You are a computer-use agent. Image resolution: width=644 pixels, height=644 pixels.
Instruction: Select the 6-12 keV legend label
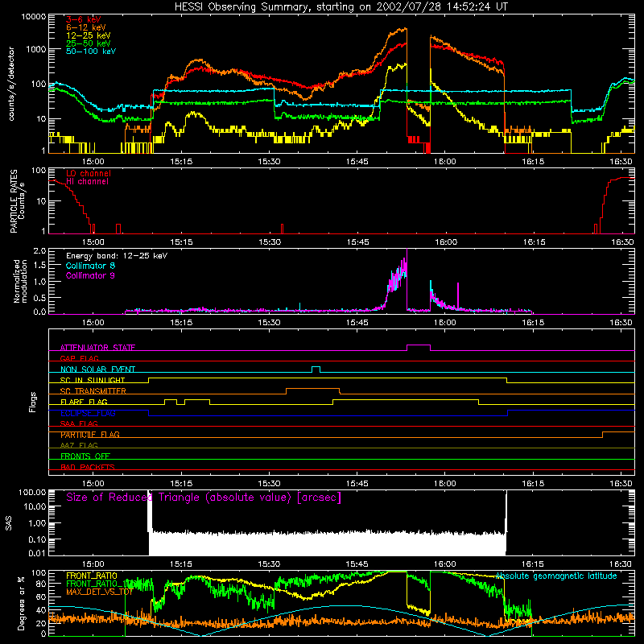86,27
